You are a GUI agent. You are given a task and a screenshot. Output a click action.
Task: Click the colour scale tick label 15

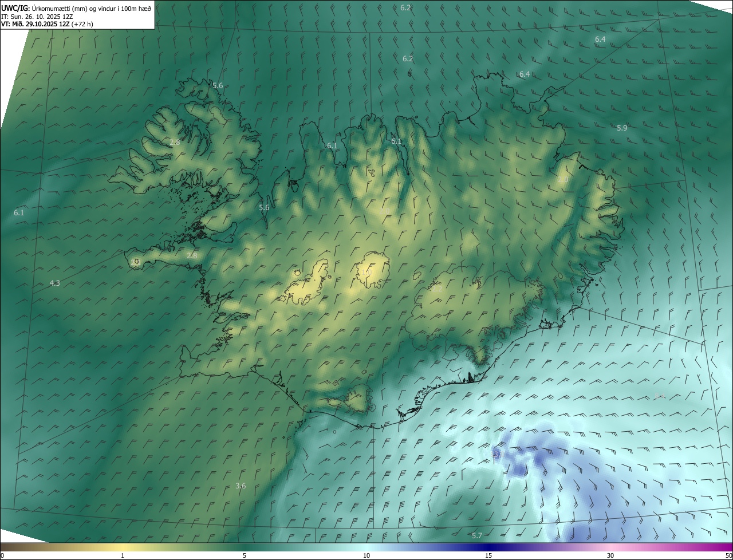488,556
